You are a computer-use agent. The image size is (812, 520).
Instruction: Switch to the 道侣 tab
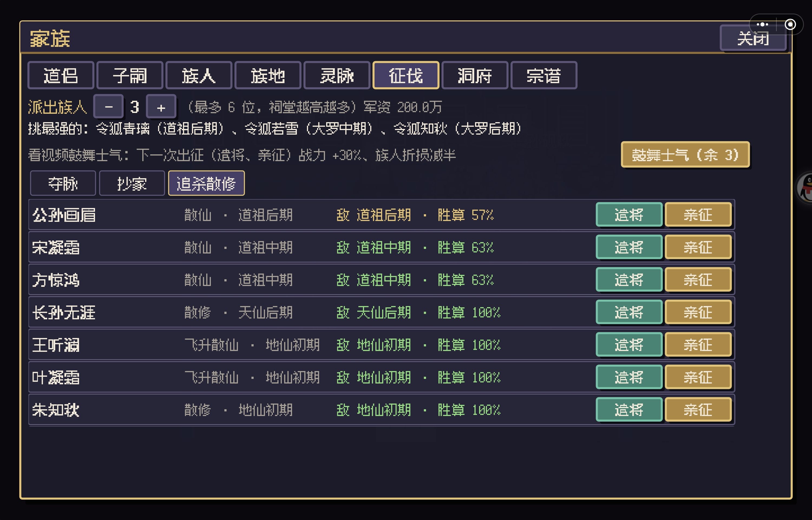coord(61,75)
